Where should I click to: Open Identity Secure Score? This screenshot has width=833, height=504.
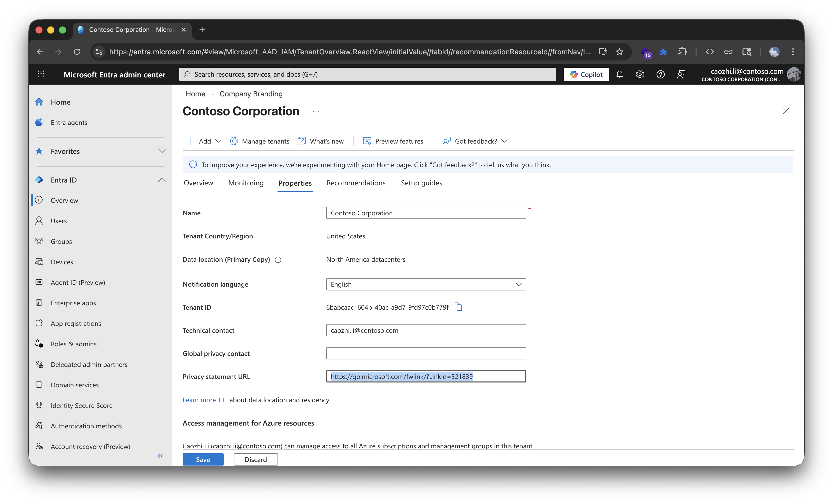[82, 405]
